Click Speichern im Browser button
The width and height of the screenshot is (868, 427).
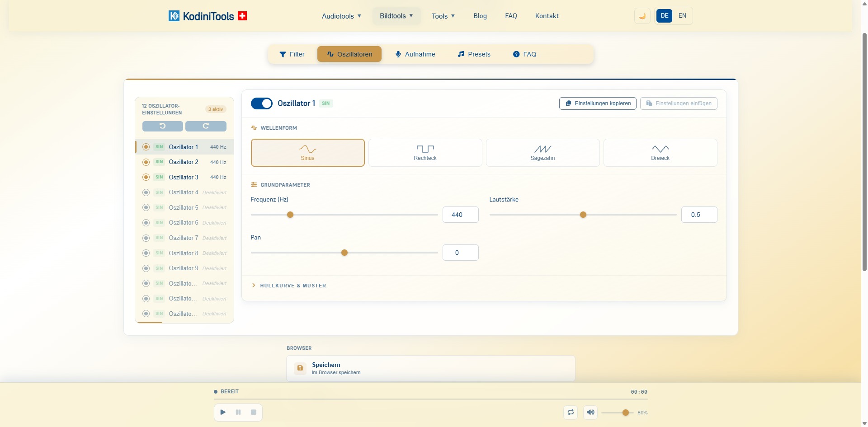pos(431,368)
